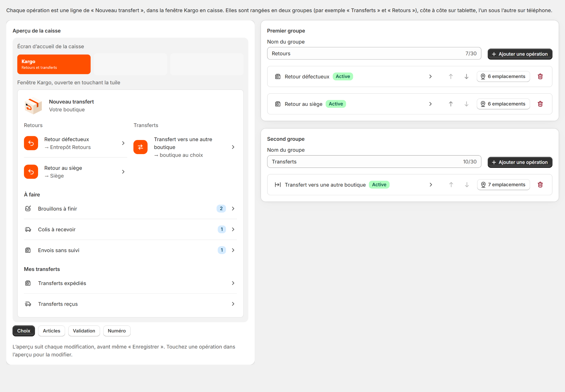The image size is (565, 392).
Task: Open 6 emplacements for Retour défectueux
Action: coord(503,76)
